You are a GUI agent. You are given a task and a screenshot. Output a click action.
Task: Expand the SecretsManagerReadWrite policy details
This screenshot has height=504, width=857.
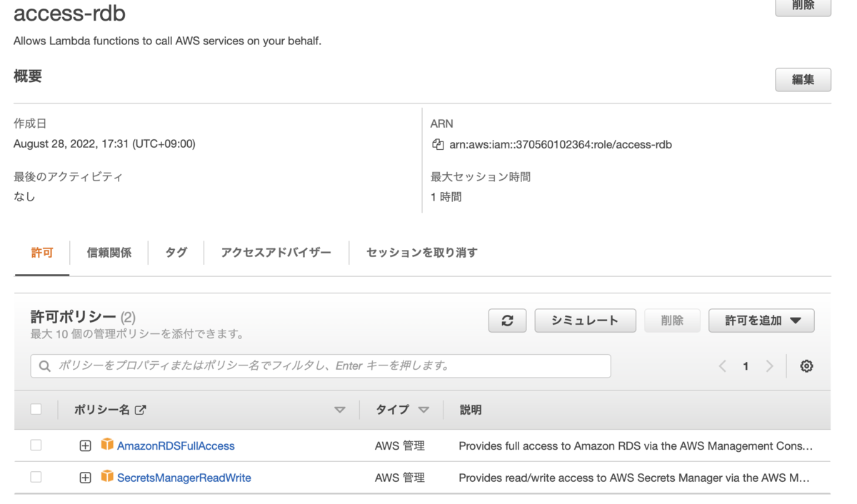[x=85, y=478]
